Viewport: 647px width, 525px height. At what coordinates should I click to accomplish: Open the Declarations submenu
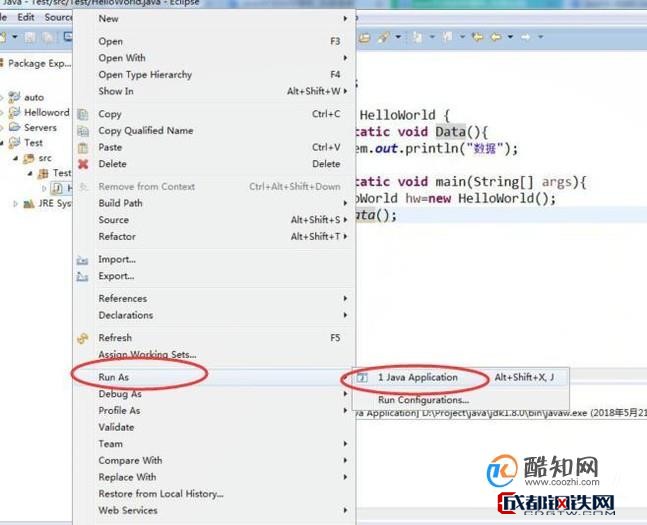pos(215,315)
